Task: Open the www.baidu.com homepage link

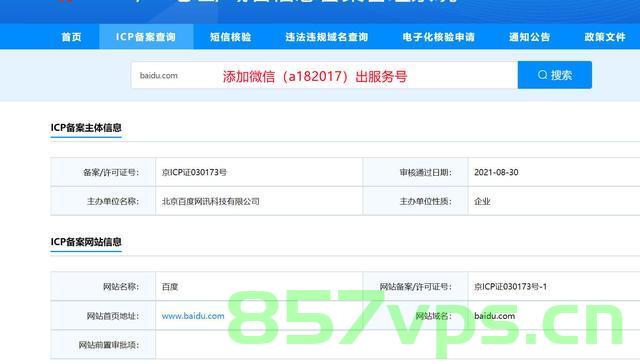Action: [193, 316]
